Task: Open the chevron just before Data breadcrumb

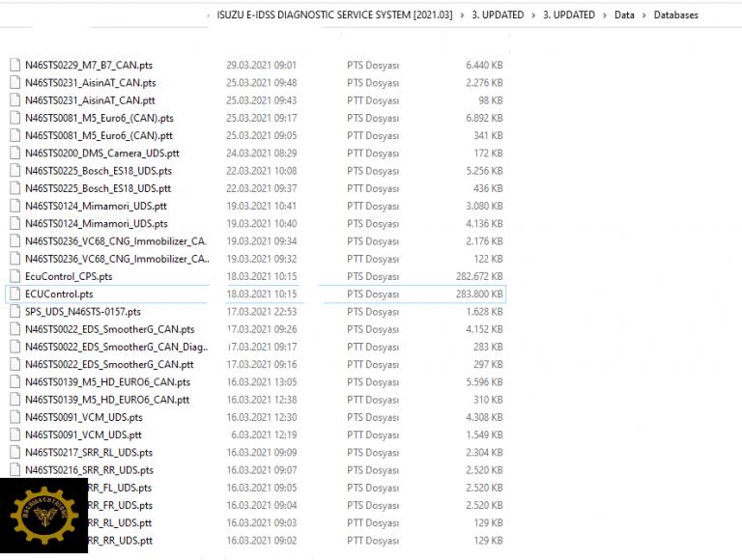Action: (x=605, y=15)
